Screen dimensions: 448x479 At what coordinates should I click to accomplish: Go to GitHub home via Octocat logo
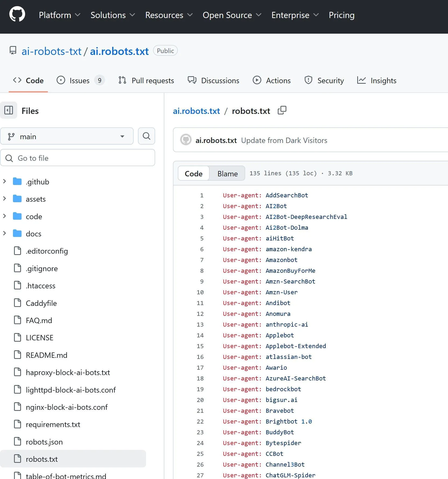(17, 14)
